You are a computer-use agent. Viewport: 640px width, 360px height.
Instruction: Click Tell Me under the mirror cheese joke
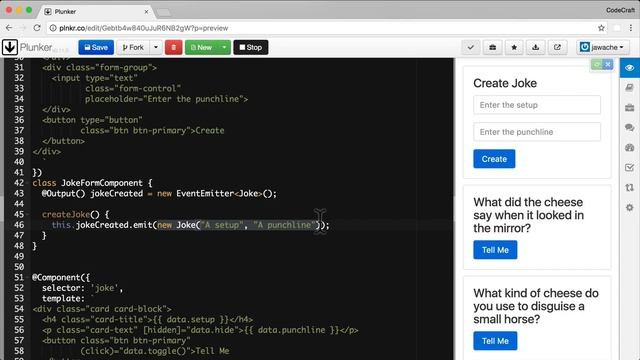pyautogui.click(x=495, y=250)
